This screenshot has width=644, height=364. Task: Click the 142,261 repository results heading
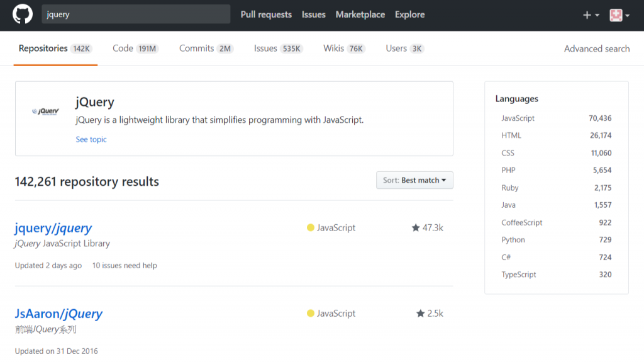[x=87, y=181]
